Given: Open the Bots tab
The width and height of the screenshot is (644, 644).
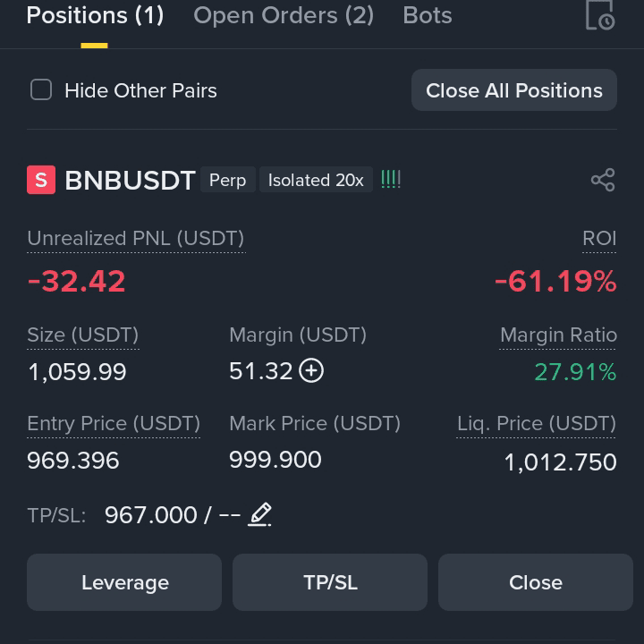Looking at the screenshot, I should [x=428, y=15].
